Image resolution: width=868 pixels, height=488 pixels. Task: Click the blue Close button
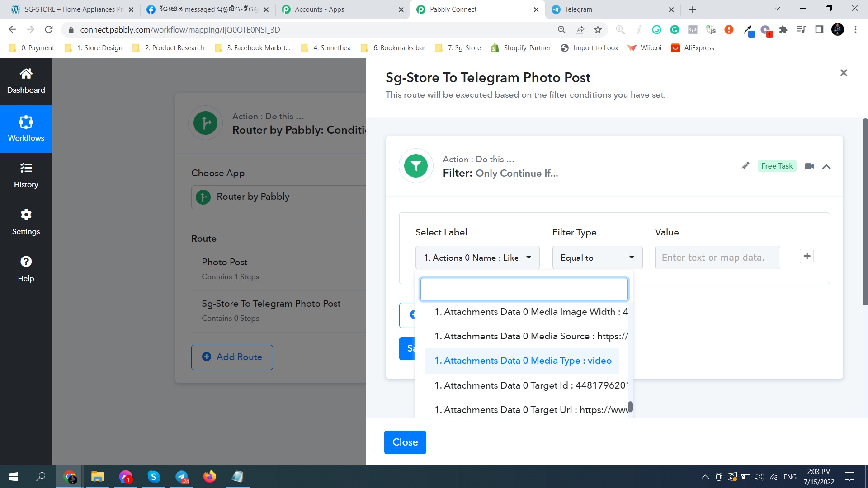coord(405,442)
